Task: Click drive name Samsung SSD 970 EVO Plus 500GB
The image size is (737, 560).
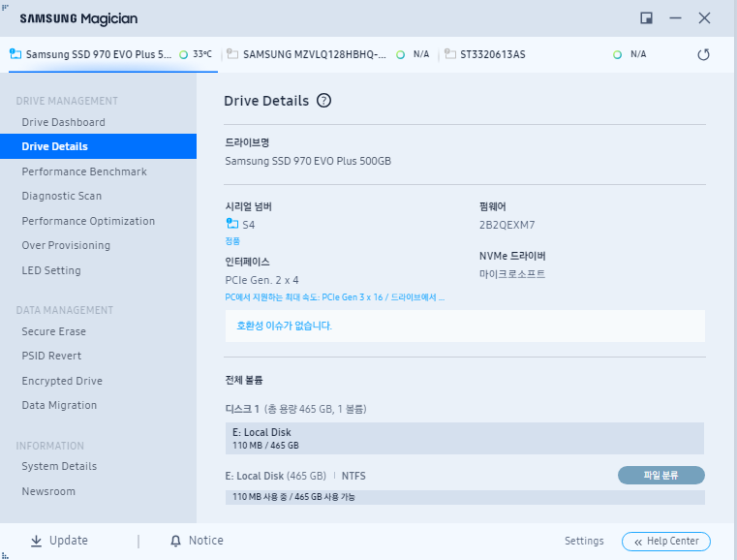Action: click(x=308, y=161)
